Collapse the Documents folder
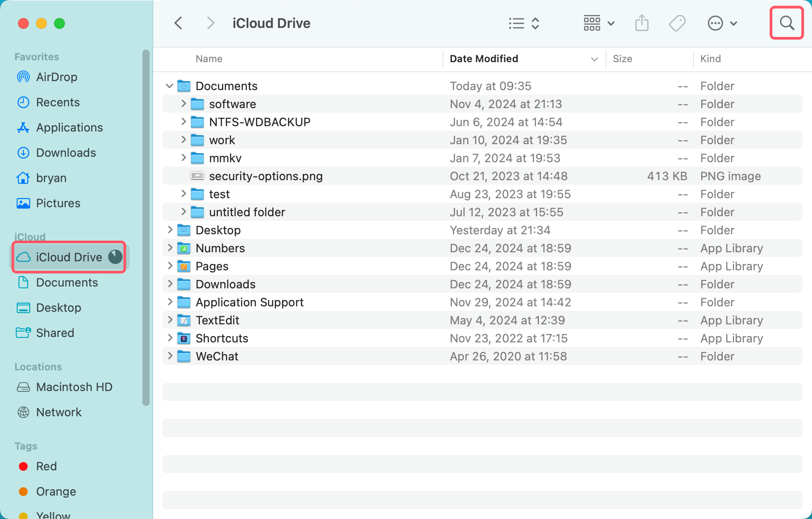 (x=169, y=86)
